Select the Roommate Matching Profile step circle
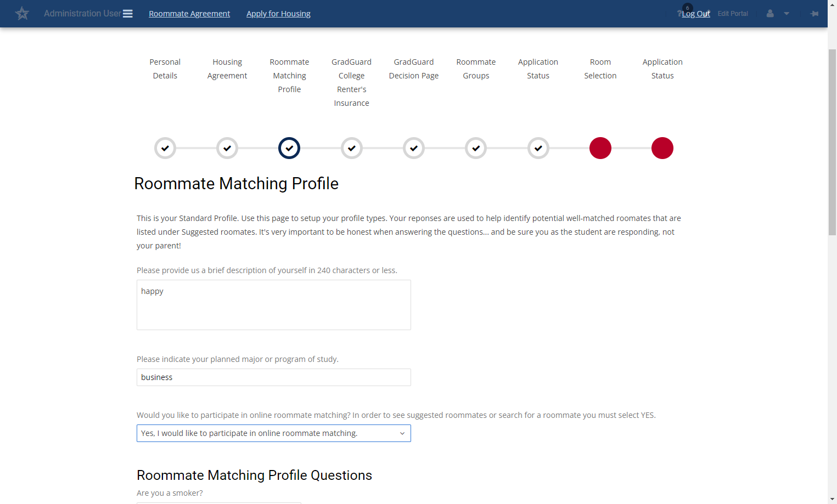 (289, 148)
